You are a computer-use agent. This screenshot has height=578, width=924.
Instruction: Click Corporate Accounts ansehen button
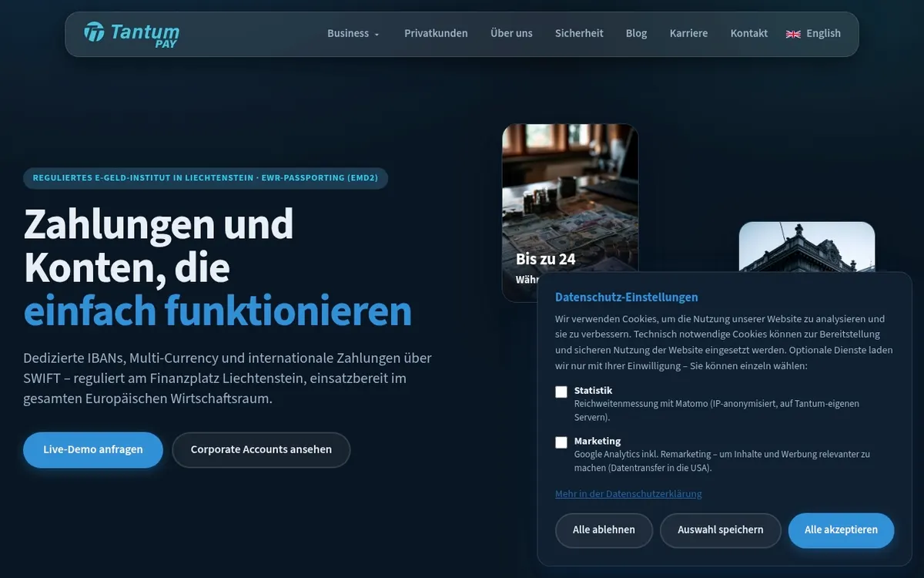click(x=261, y=450)
